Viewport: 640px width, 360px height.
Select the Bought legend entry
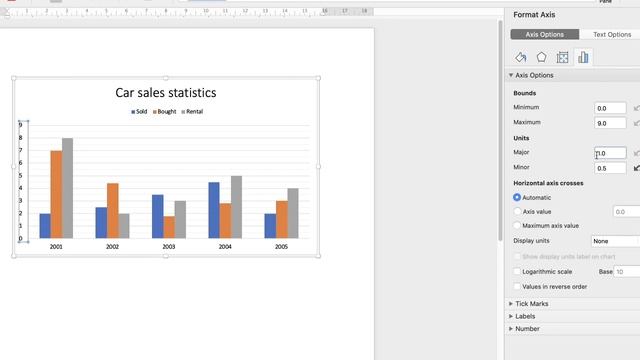(x=164, y=111)
